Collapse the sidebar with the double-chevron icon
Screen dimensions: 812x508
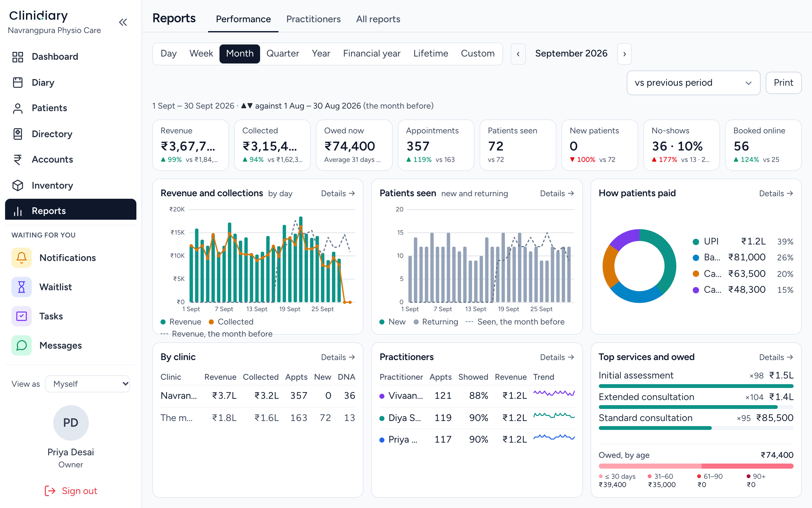(x=123, y=23)
